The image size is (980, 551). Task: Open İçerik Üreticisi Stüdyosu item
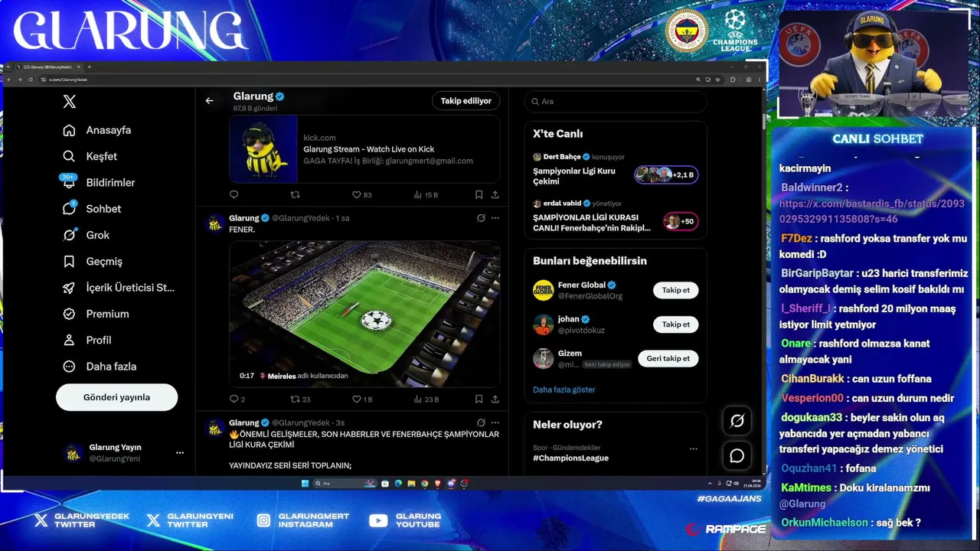119,288
